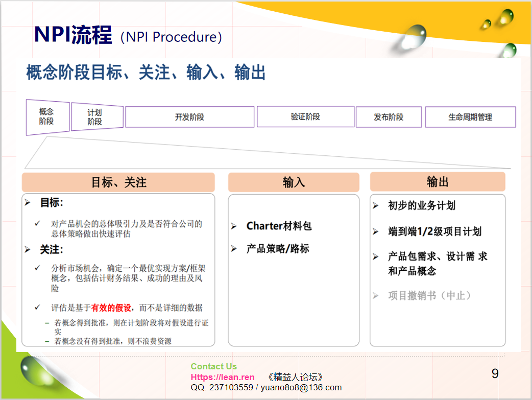Click the Charter材料包 input item
The image size is (532, 400).
[279, 226]
